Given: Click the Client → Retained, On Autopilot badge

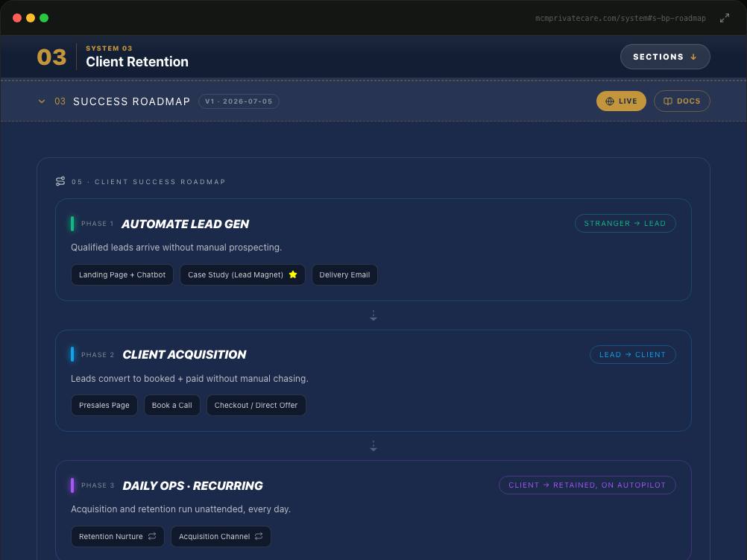Looking at the screenshot, I should 587,485.
